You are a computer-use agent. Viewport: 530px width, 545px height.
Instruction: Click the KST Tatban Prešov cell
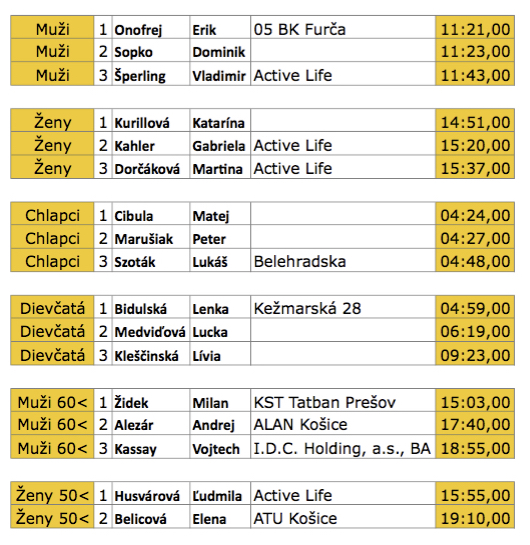point(343,400)
